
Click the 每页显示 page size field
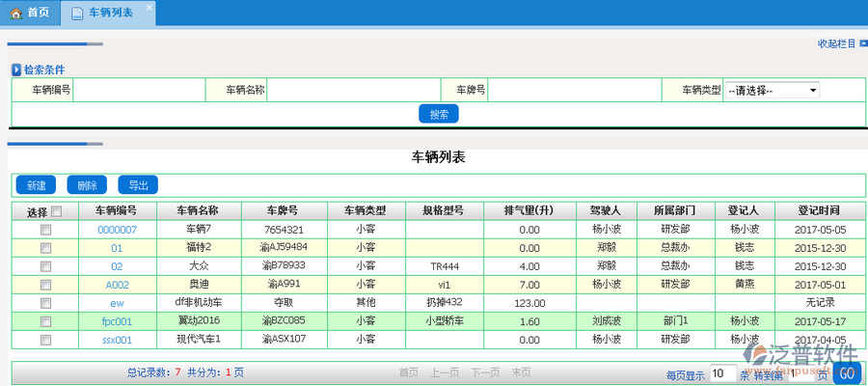722,373
